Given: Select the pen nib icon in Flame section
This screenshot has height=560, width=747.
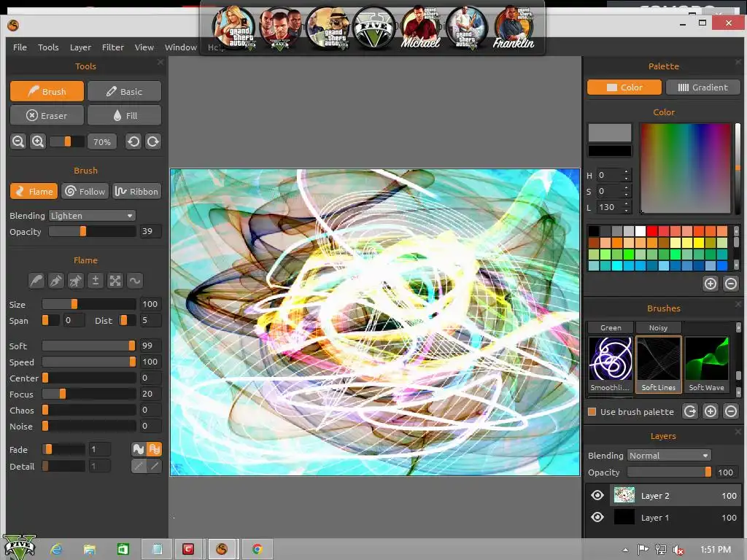Looking at the screenshot, I should [x=56, y=281].
